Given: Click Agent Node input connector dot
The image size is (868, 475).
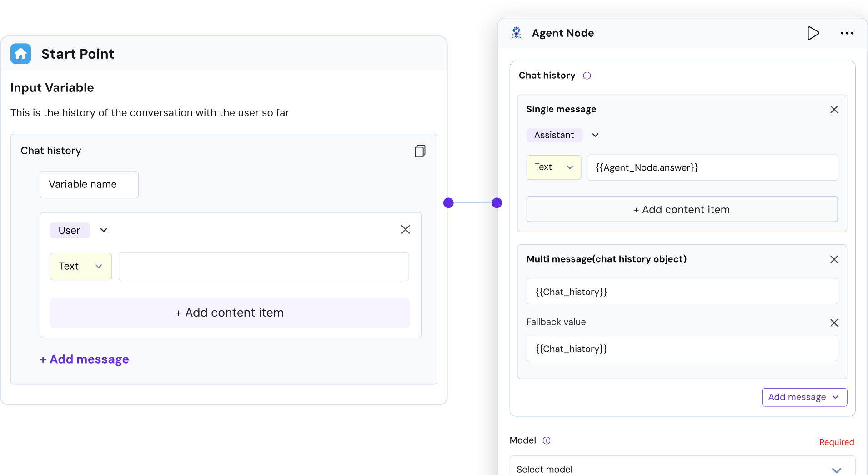Looking at the screenshot, I should pos(497,203).
